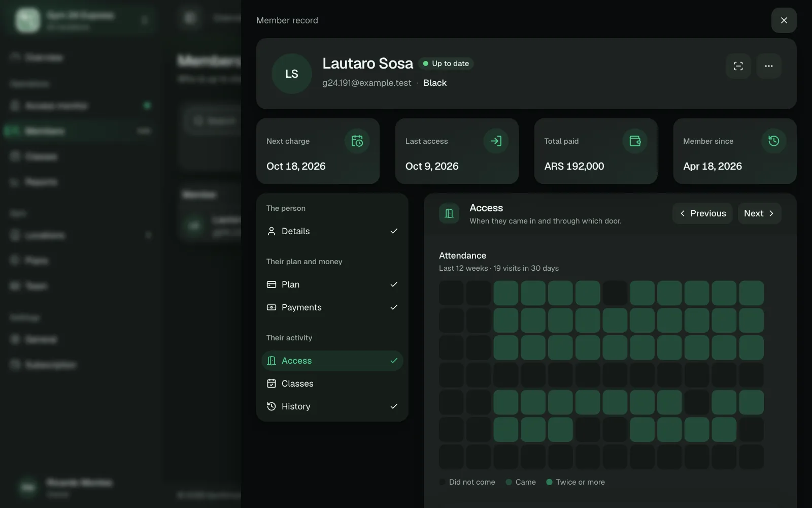The width and height of the screenshot is (812, 508).
Task: Click the scan icon in member header
Action: pos(738,66)
